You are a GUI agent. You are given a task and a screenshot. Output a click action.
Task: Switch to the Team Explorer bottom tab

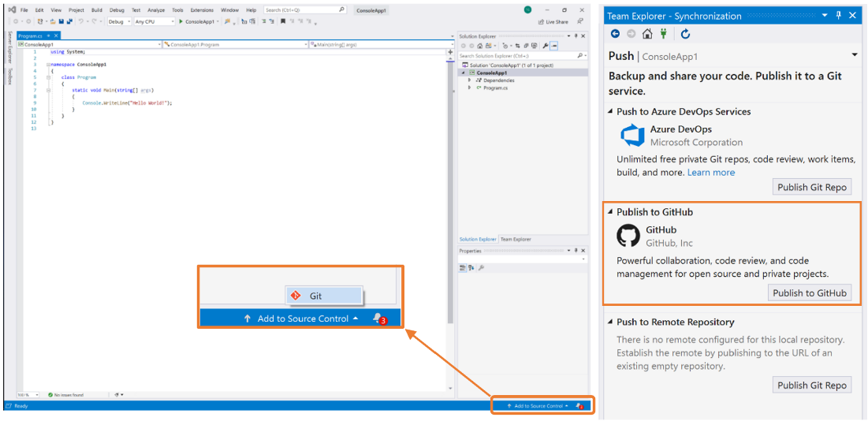[x=516, y=240]
